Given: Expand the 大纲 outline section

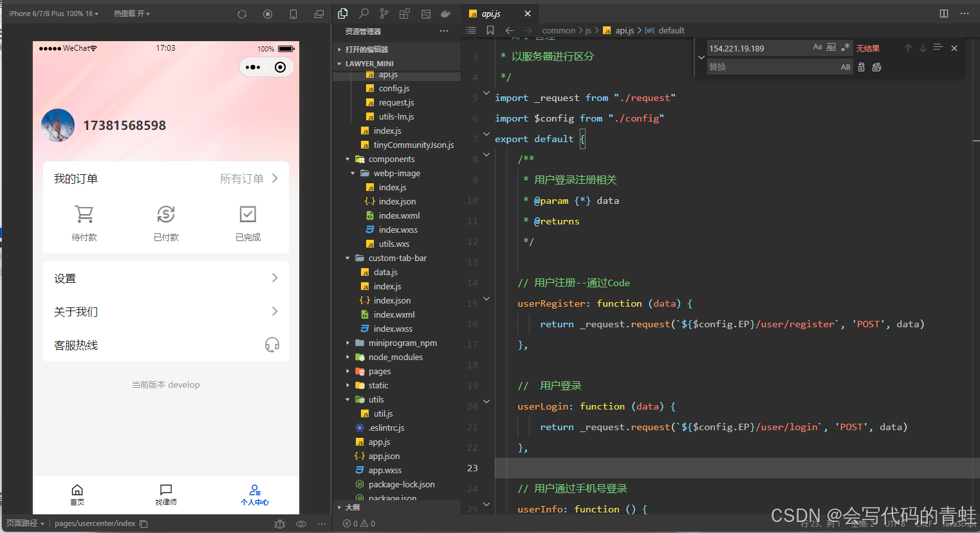Looking at the screenshot, I should 396,507.
